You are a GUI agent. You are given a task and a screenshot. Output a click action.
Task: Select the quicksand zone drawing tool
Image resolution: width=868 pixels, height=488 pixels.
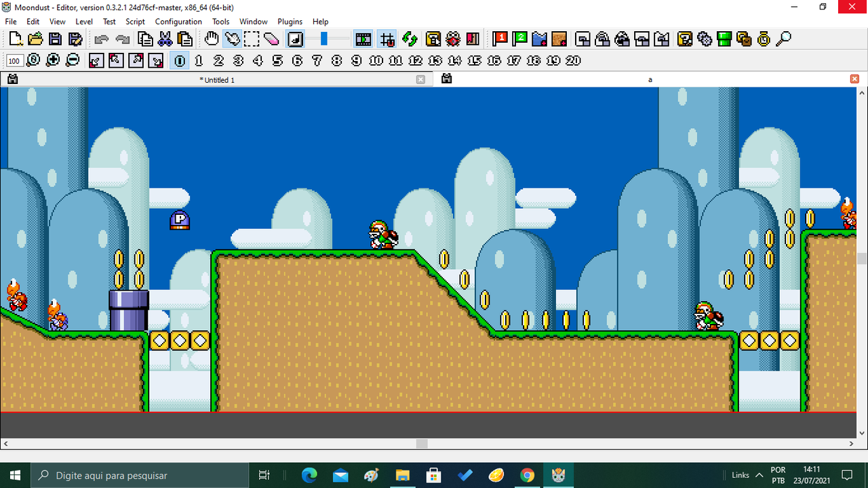pyautogui.click(x=559, y=39)
